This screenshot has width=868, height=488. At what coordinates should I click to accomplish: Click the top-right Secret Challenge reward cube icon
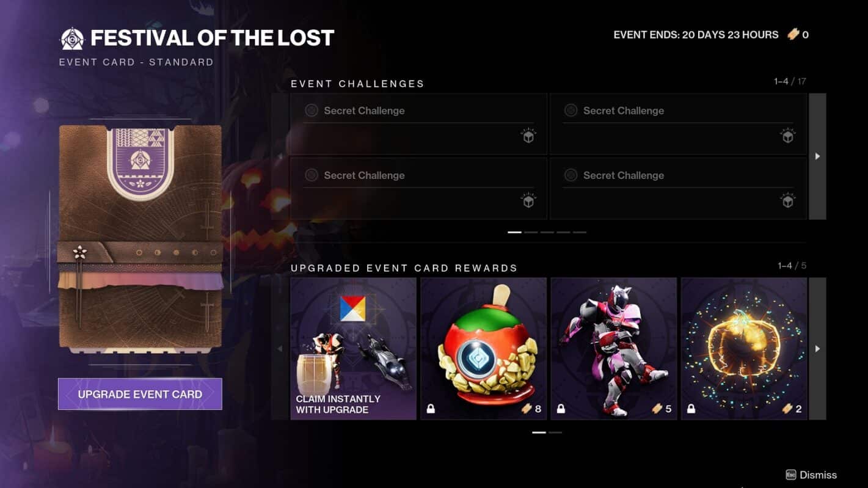pos(788,136)
